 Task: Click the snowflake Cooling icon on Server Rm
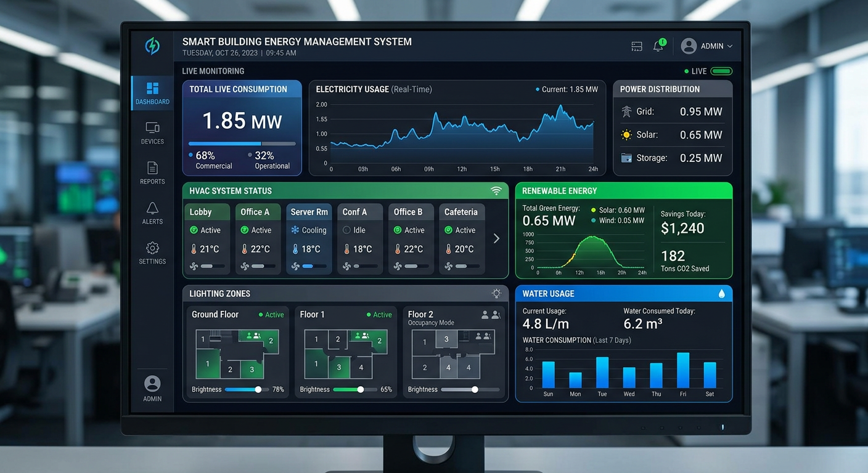point(295,230)
